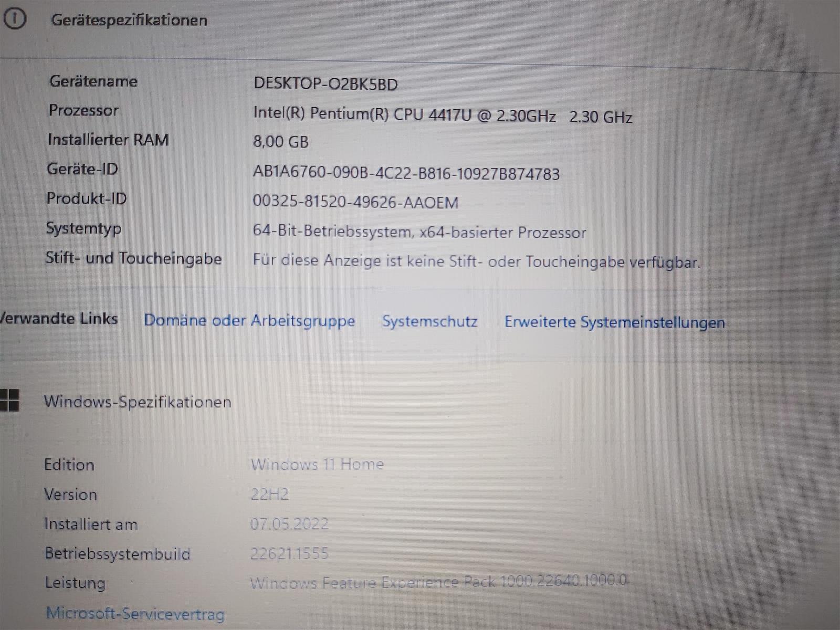Collapse the Gerätespezifikationen section header
Screen dimensions: 840x630
[x=129, y=20]
